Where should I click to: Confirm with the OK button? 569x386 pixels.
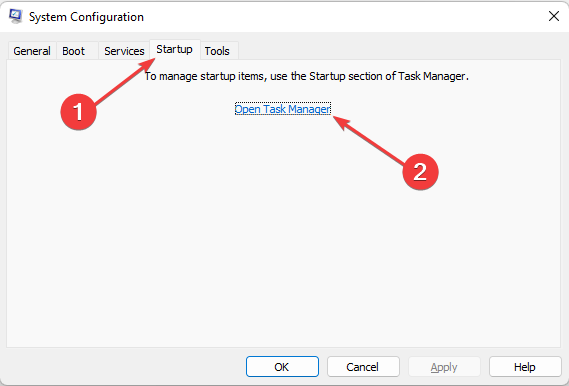pyautogui.click(x=282, y=367)
